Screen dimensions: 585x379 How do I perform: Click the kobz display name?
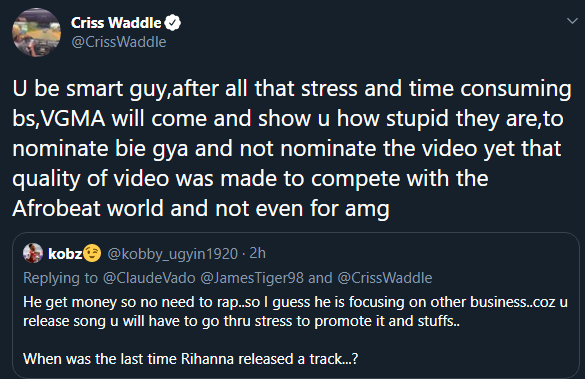pyautogui.click(x=65, y=254)
